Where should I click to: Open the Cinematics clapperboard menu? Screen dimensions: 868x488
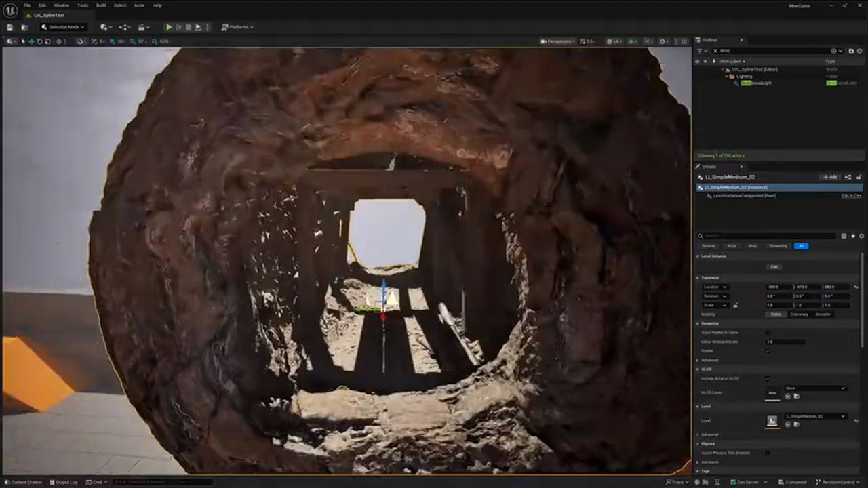tap(142, 27)
